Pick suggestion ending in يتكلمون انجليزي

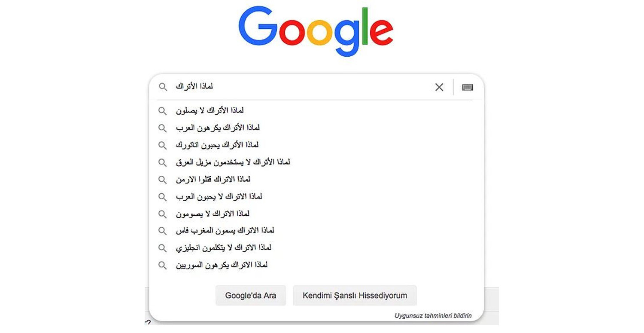click(x=224, y=248)
